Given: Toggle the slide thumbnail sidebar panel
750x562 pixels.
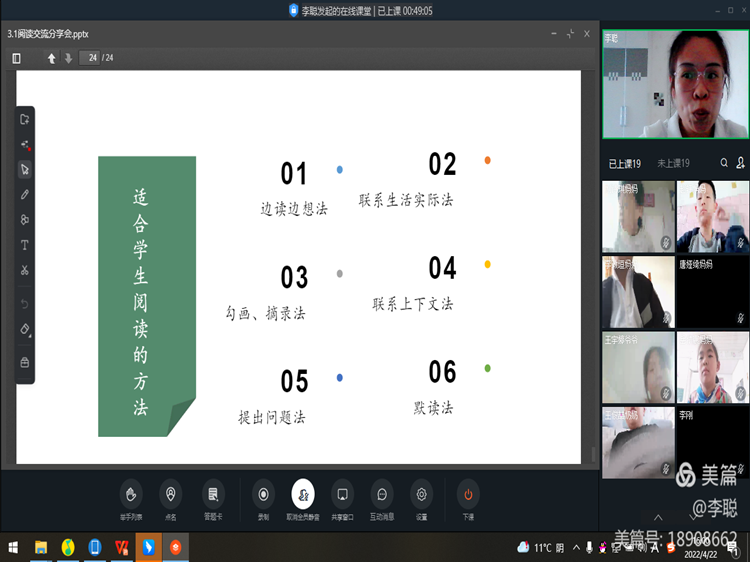Looking at the screenshot, I should click(17, 58).
